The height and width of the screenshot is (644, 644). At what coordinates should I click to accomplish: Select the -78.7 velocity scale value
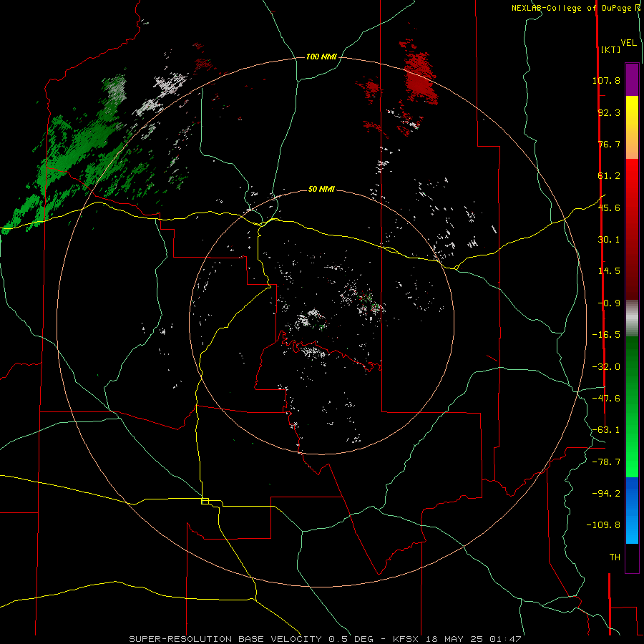coord(606,462)
